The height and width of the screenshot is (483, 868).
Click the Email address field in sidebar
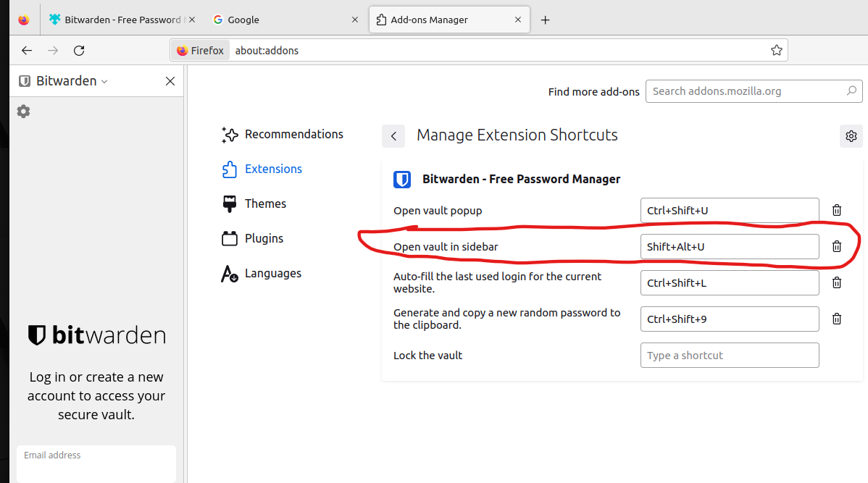pyautogui.click(x=96, y=463)
